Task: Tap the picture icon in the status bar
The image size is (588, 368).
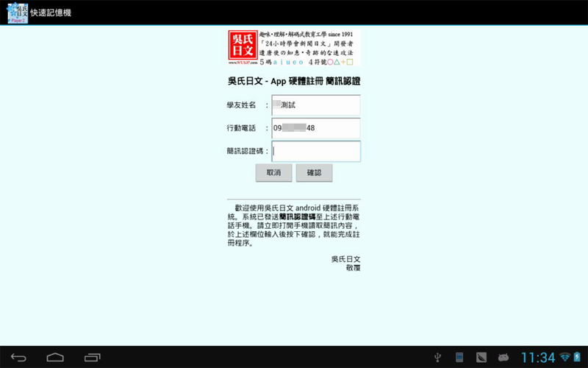Action: [x=481, y=357]
